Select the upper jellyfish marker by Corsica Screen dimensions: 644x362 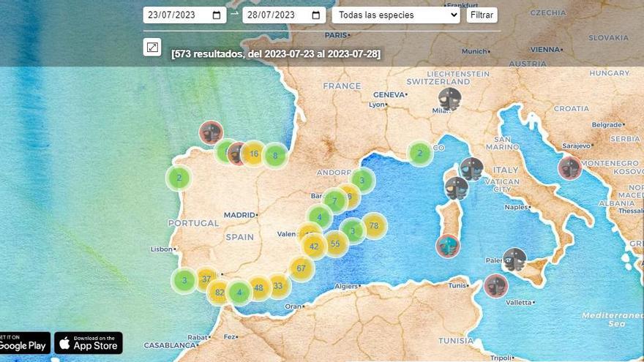pos(471,169)
